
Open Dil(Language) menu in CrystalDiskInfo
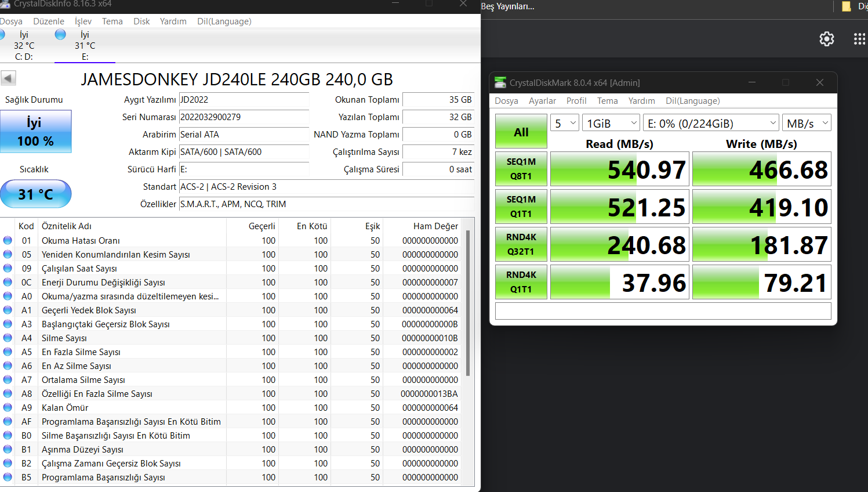click(224, 21)
